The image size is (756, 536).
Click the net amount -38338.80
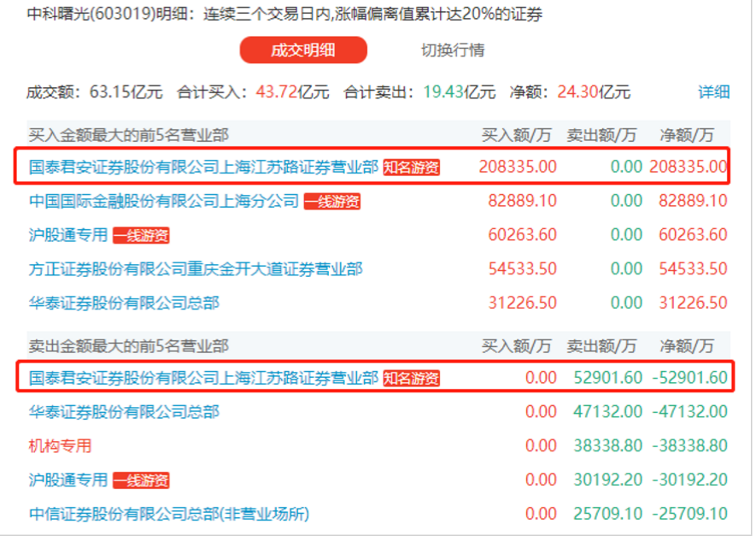[x=690, y=445]
